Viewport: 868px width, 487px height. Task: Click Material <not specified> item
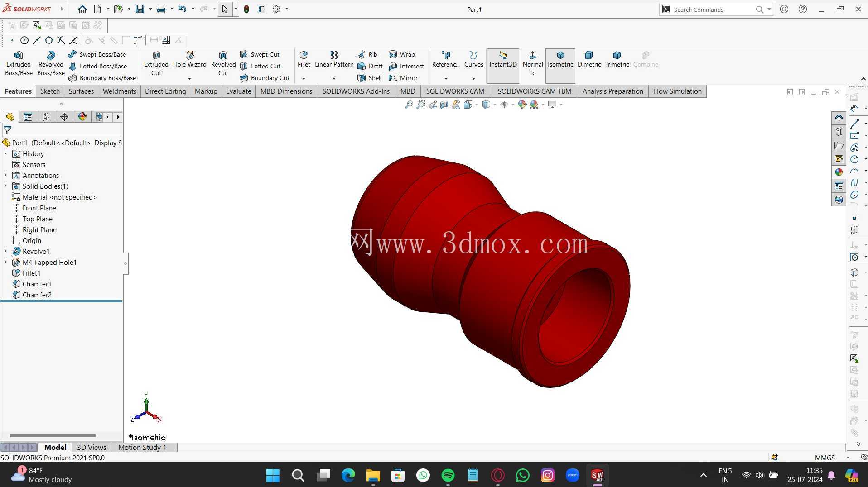pos(59,197)
